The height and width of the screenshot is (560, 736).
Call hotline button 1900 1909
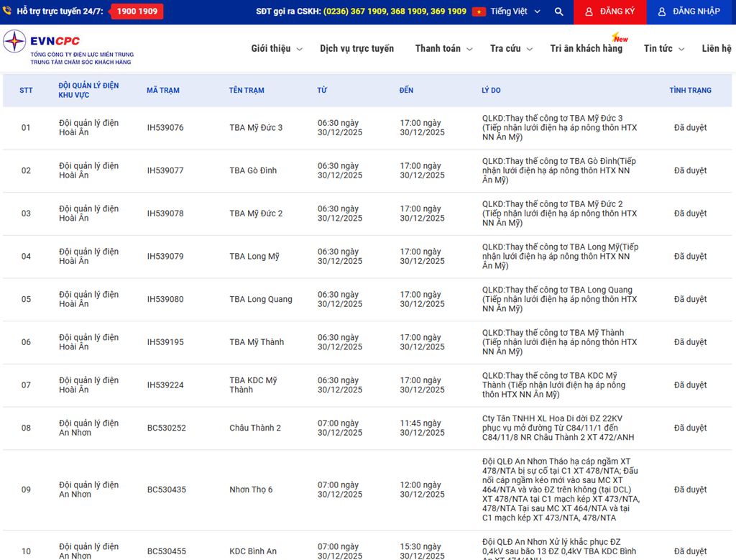point(137,12)
